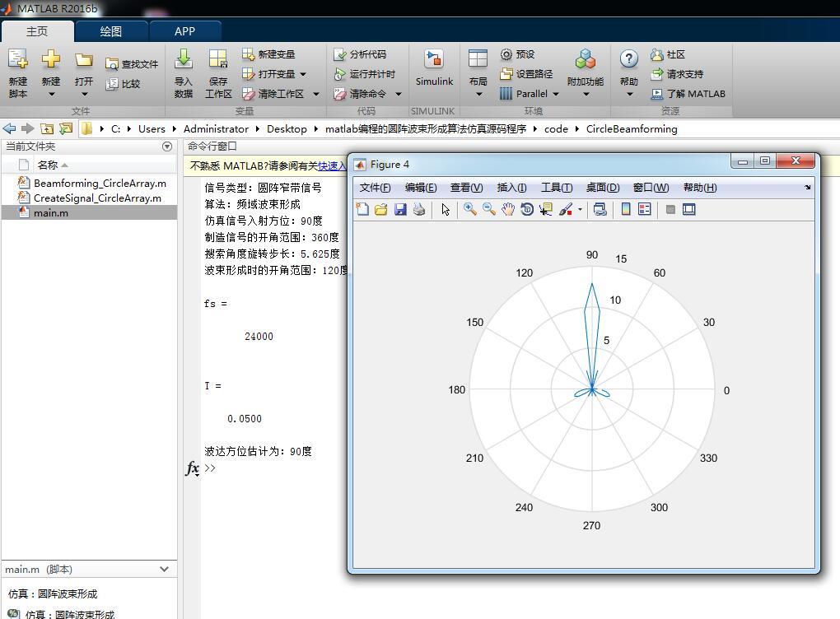Expand the Clear Commands dropdown arrow
840x619 pixels.
[x=399, y=94]
